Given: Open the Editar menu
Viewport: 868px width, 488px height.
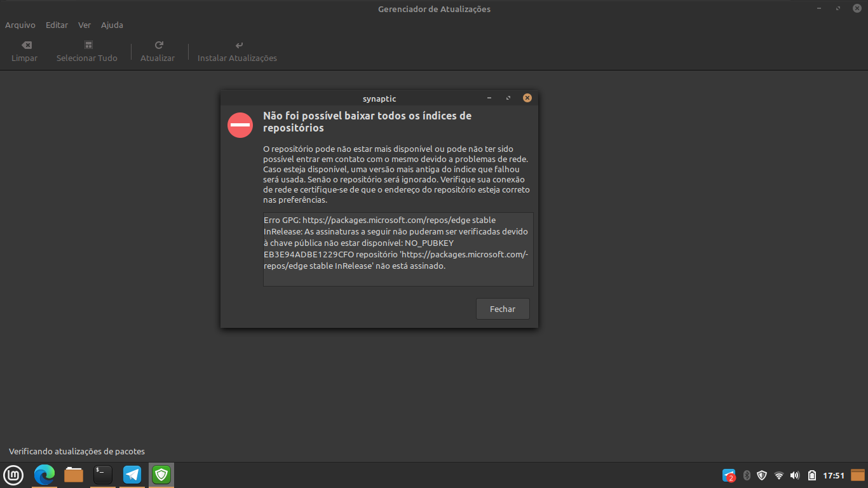Looking at the screenshot, I should (x=57, y=25).
